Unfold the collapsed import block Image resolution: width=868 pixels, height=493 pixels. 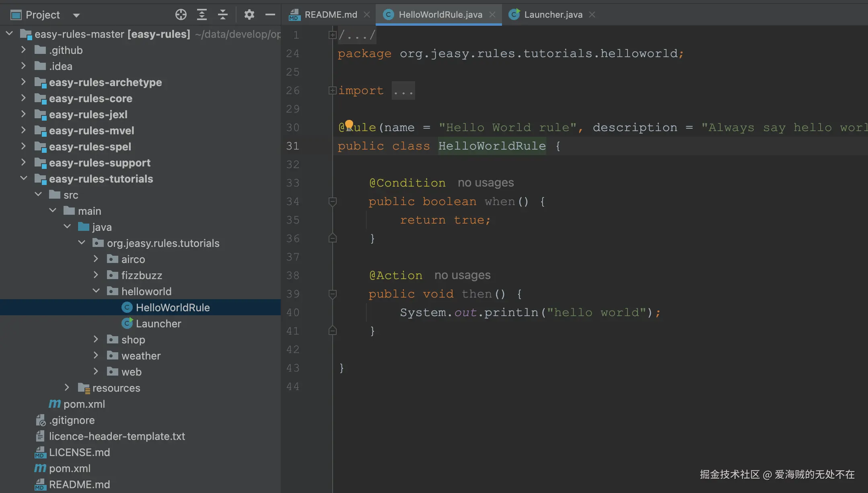point(332,90)
